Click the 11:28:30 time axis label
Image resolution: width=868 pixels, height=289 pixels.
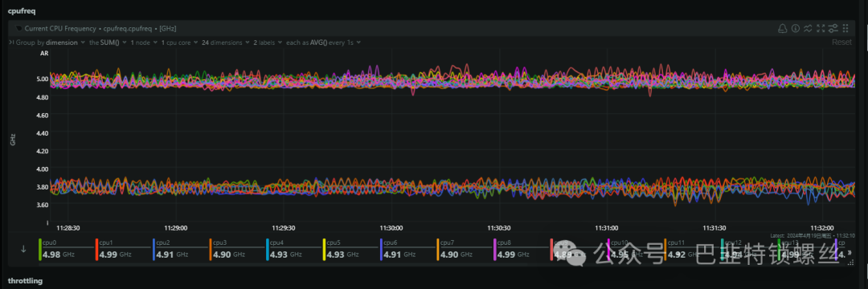pos(68,227)
